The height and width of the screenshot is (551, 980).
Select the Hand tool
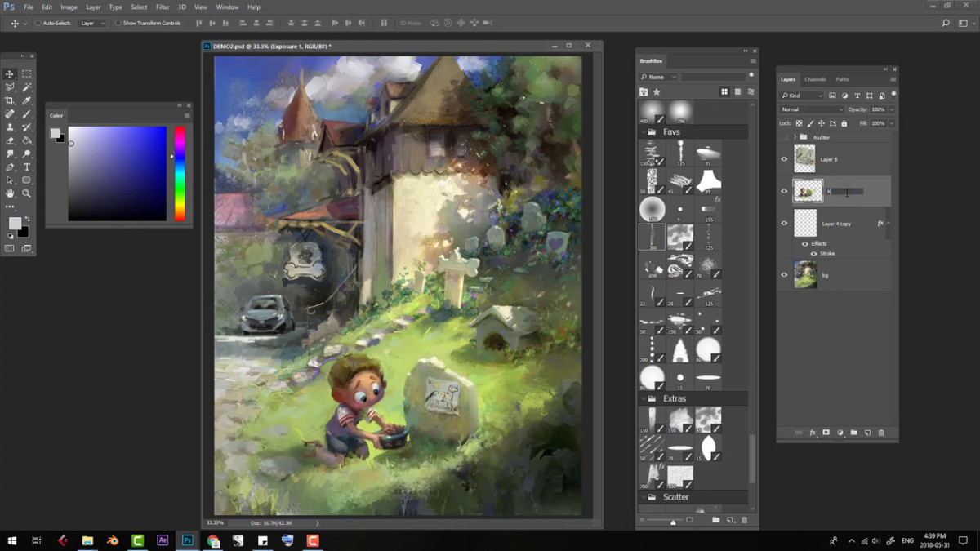(10, 193)
